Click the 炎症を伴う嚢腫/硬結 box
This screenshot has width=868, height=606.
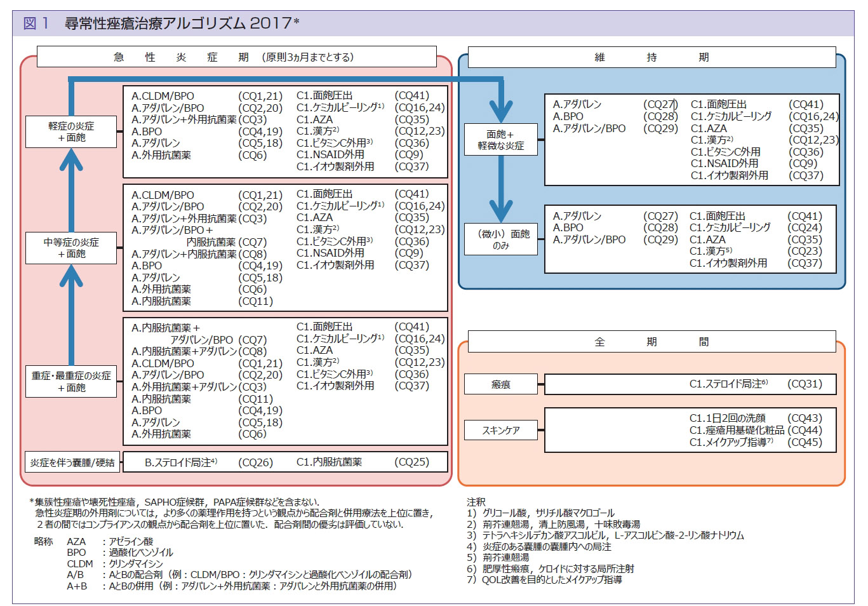(x=72, y=462)
